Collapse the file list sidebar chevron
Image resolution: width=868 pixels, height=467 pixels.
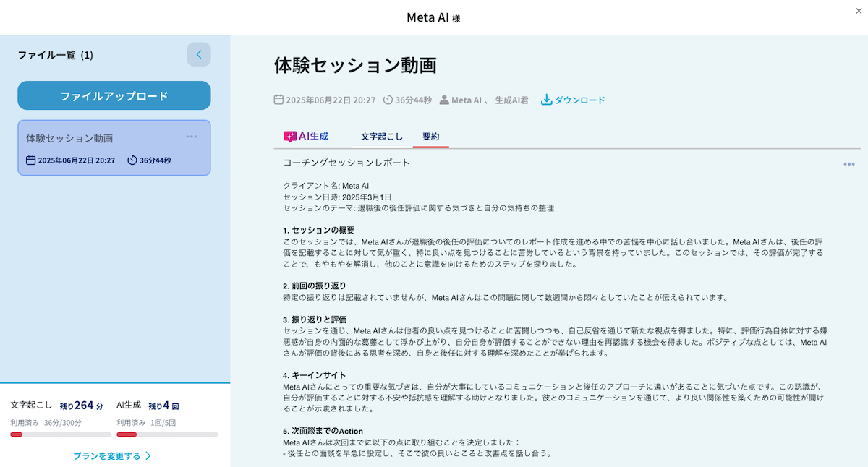pos(199,54)
